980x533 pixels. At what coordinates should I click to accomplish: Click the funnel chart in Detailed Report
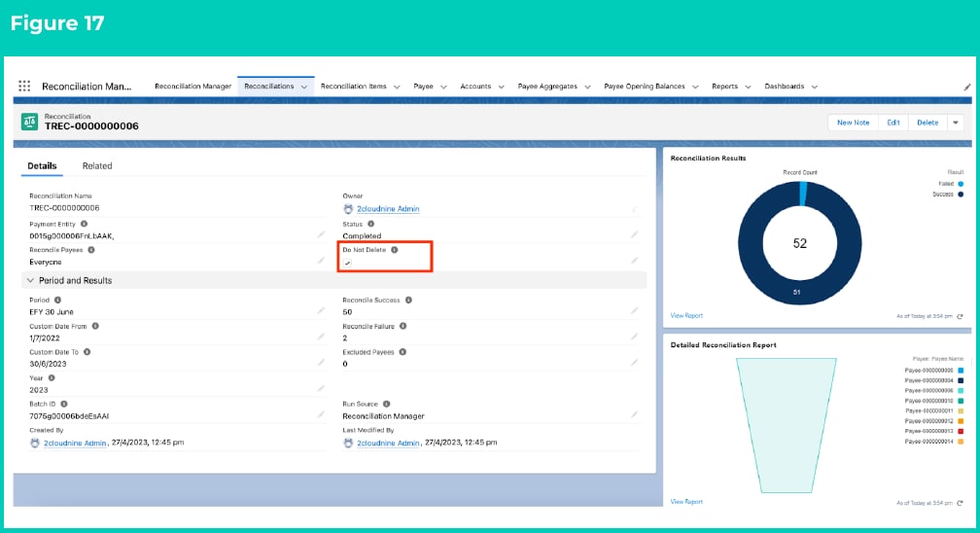pyautogui.click(x=787, y=425)
